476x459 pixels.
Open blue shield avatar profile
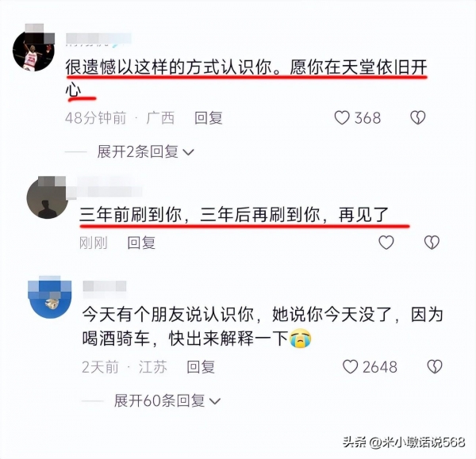[x=49, y=297]
